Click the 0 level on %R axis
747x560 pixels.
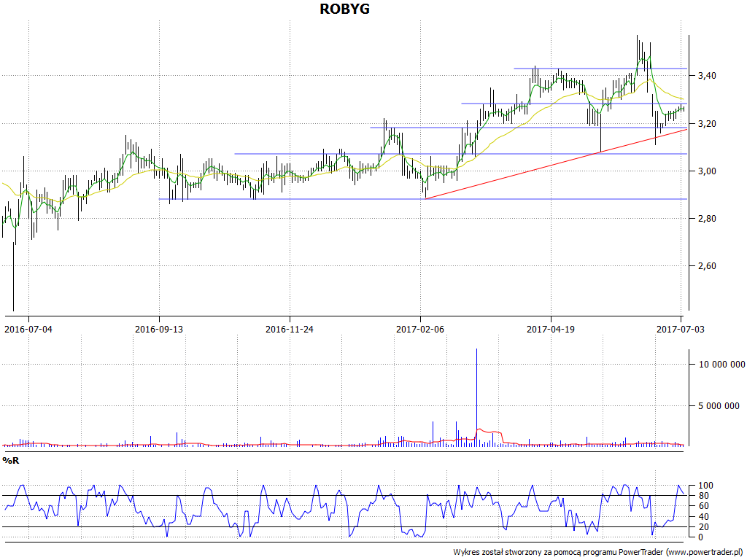tap(700, 537)
